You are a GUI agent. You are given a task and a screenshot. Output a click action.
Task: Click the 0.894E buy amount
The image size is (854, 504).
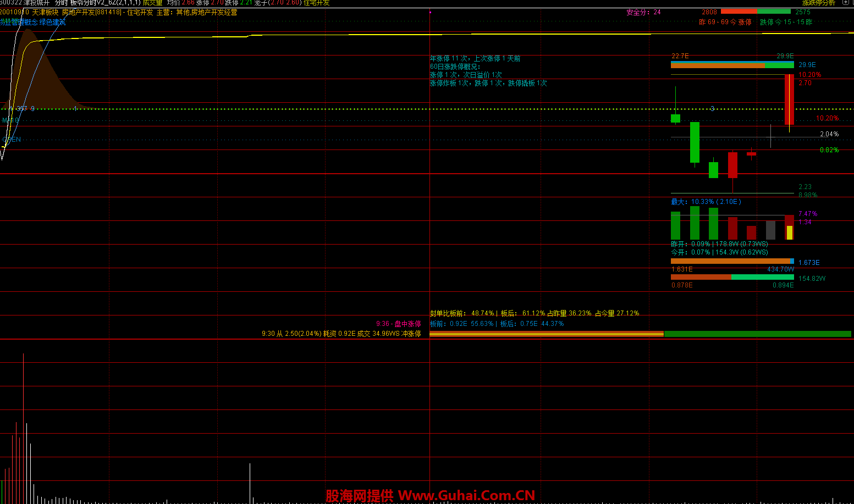[783, 285]
